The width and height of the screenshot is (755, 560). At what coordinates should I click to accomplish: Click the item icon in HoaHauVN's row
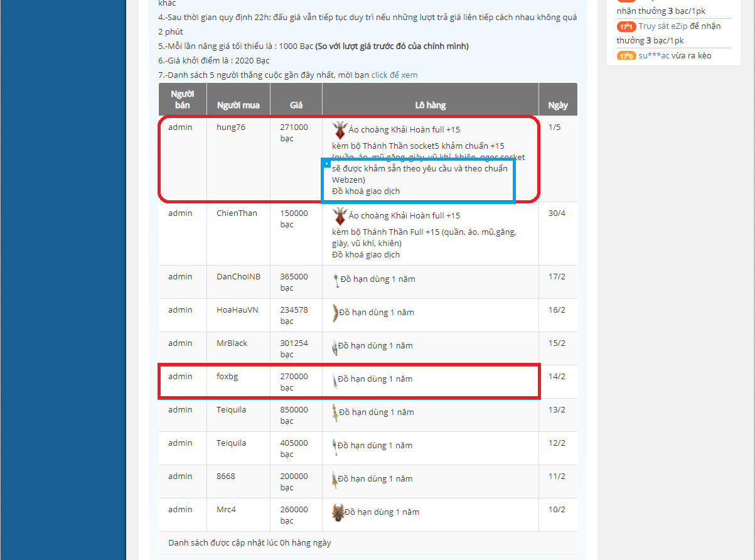(335, 313)
